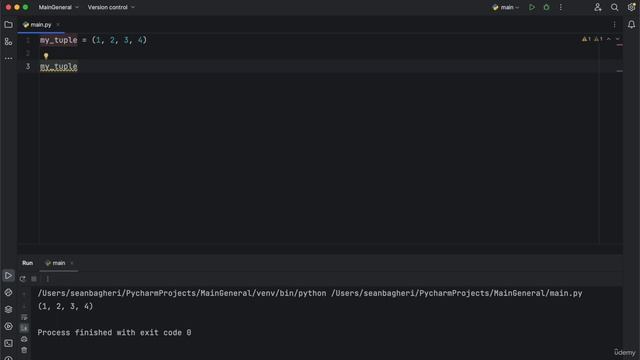Open the Run tool window sidebar icon

pos(8,276)
